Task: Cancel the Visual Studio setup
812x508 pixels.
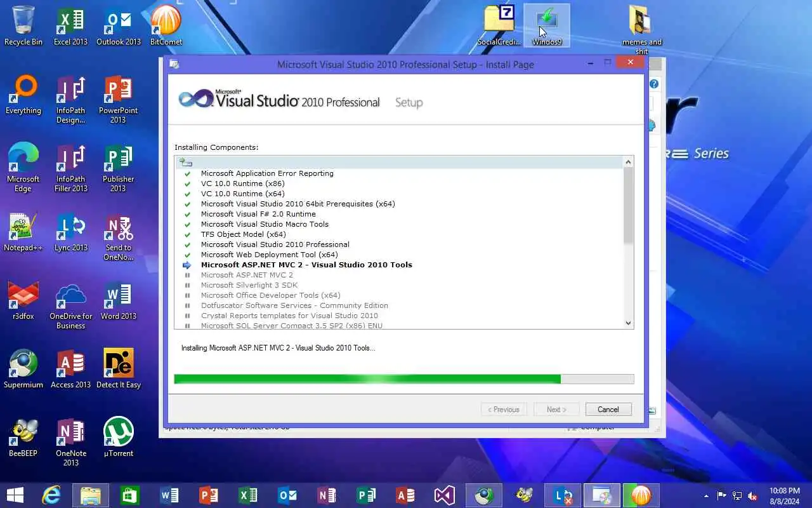Action: [608, 410]
